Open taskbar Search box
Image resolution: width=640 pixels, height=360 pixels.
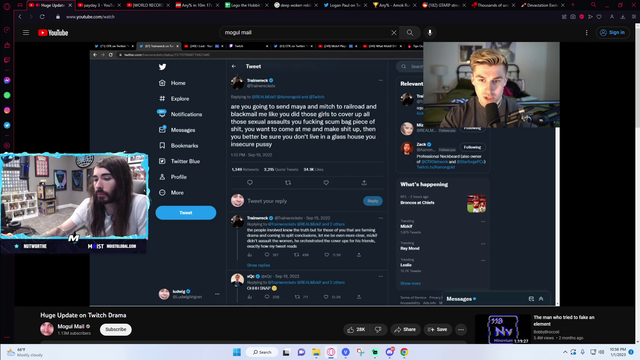click(262, 352)
